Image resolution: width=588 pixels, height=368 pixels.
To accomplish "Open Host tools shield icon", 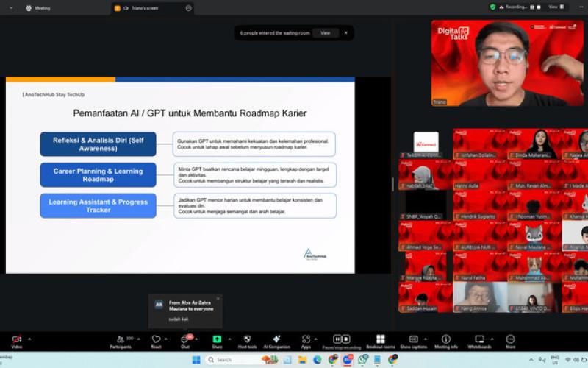I will [247, 340].
